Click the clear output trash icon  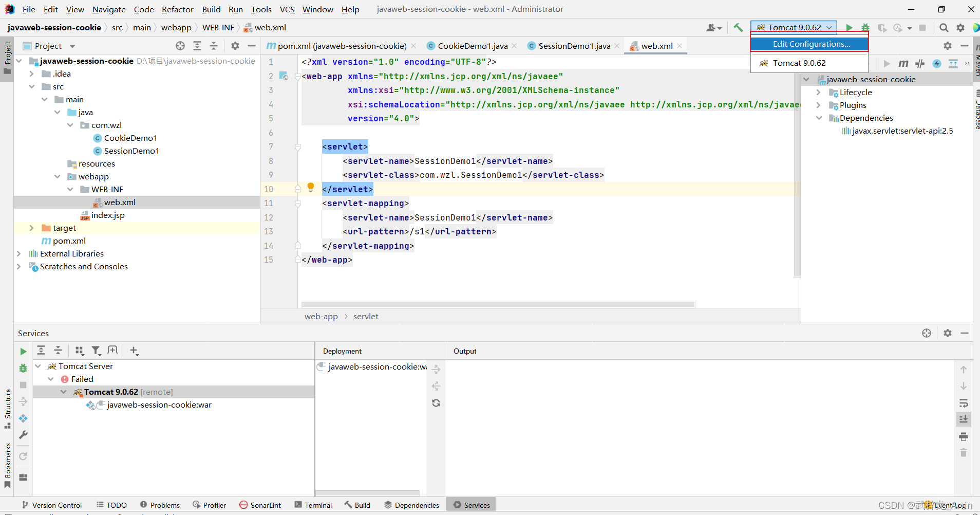(x=964, y=453)
